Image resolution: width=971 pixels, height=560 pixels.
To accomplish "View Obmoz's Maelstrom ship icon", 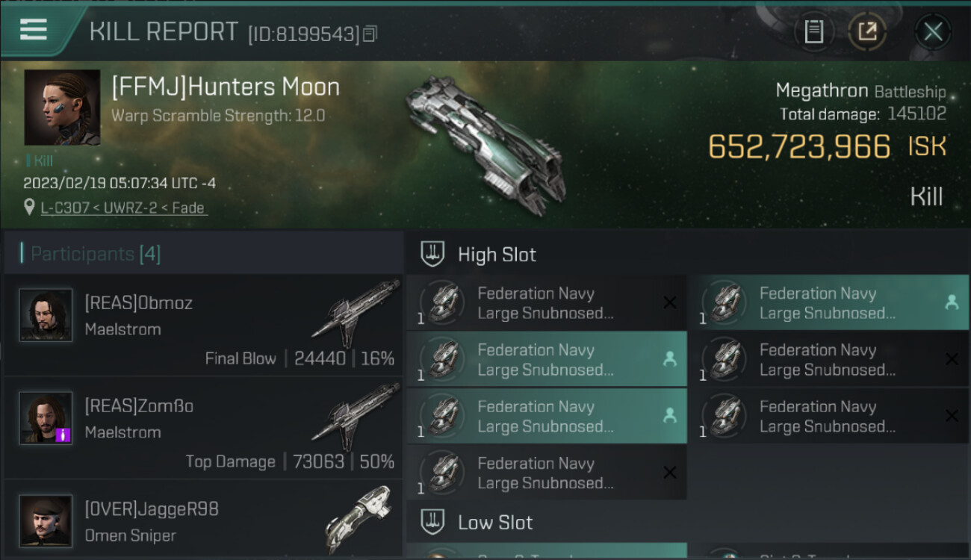I will point(356,313).
